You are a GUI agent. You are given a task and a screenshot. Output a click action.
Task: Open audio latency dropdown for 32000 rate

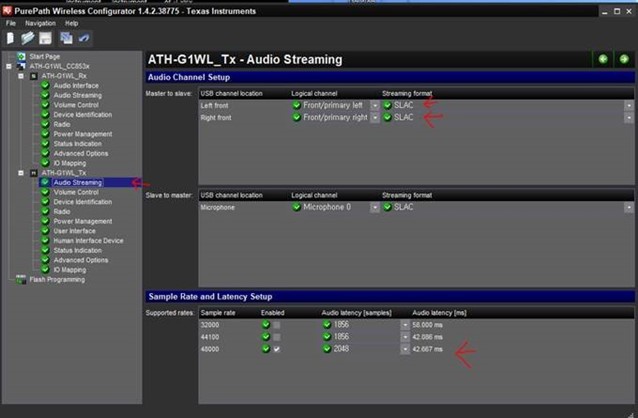[405, 325]
